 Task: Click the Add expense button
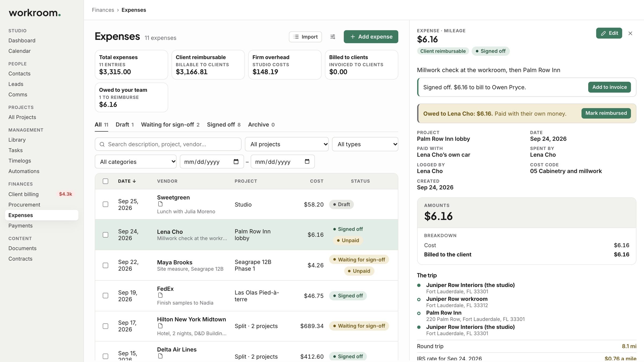[371, 37]
